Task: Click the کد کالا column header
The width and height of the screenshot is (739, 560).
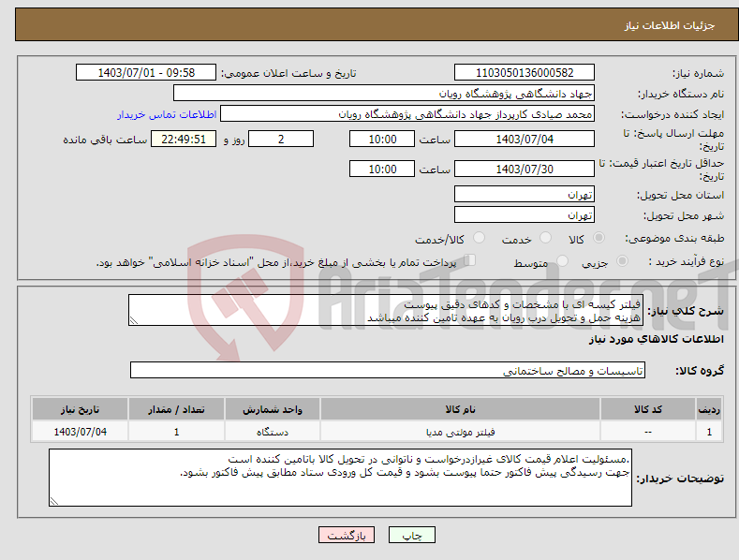Action: (x=648, y=409)
